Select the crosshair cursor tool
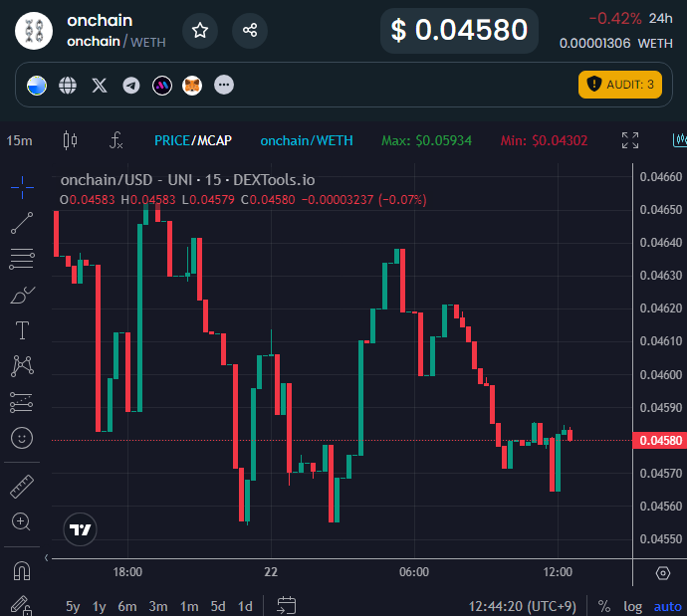Viewport: 687px width, 616px height. click(x=22, y=188)
